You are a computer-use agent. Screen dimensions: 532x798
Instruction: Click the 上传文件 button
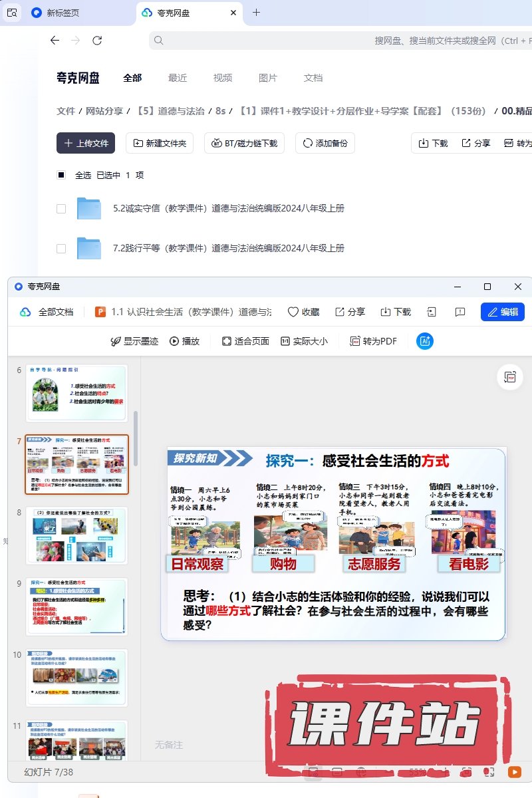pyautogui.click(x=86, y=143)
